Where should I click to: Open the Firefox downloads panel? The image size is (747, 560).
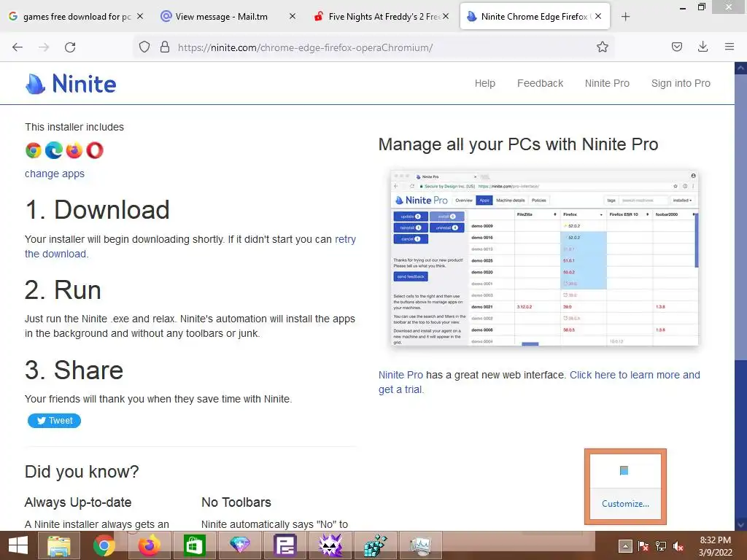point(703,47)
